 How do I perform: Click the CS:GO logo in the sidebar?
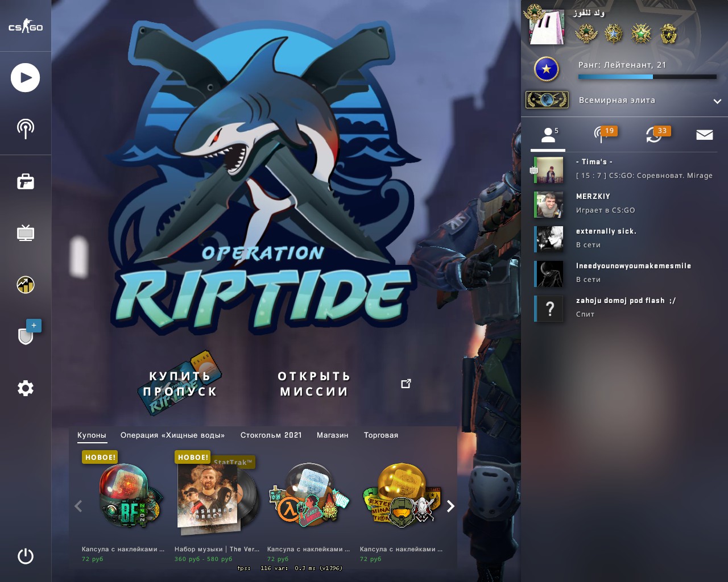tap(26, 27)
